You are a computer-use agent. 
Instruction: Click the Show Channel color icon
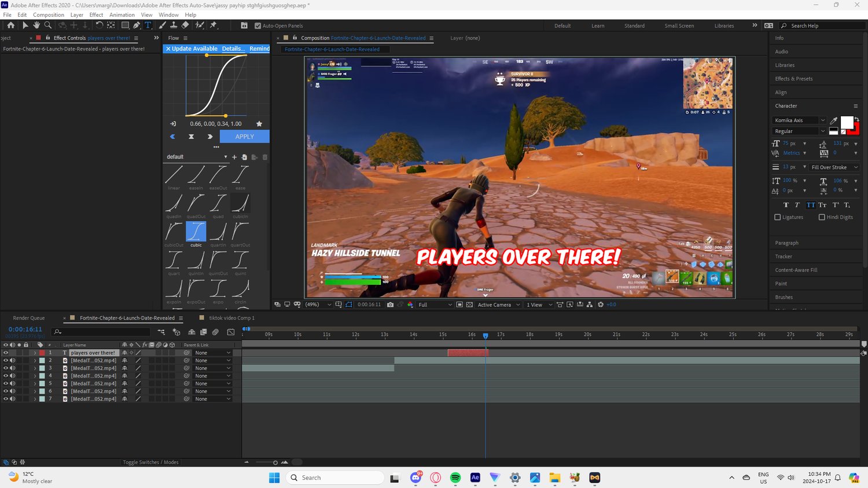coord(410,304)
